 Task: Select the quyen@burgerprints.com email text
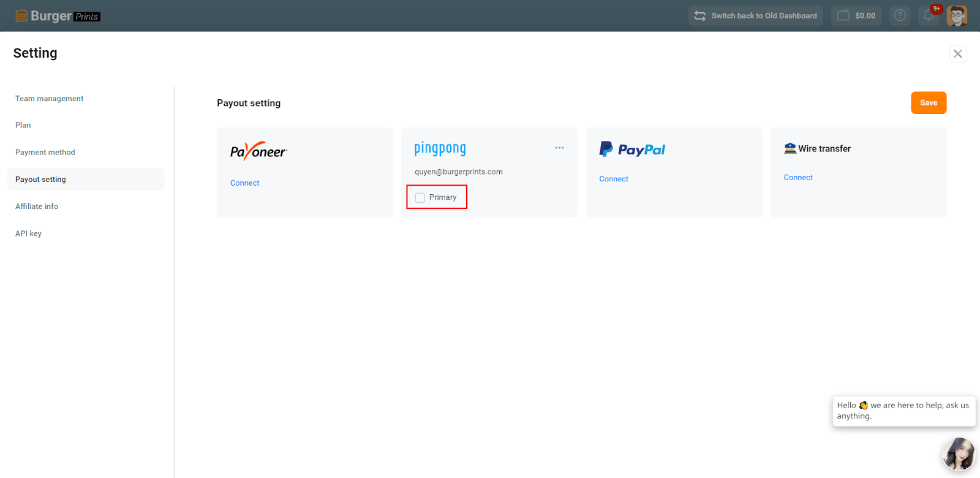[x=459, y=172]
